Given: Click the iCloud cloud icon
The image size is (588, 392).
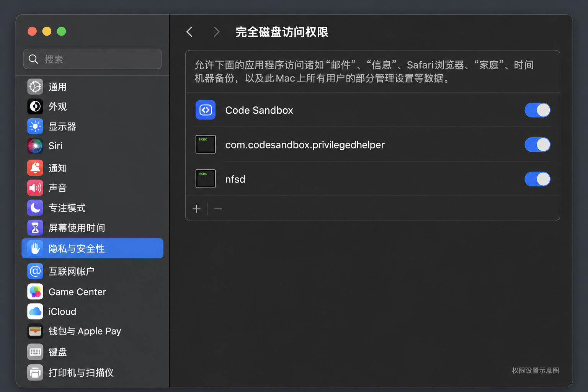Looking at the screenshot, I should coord(35,311).
